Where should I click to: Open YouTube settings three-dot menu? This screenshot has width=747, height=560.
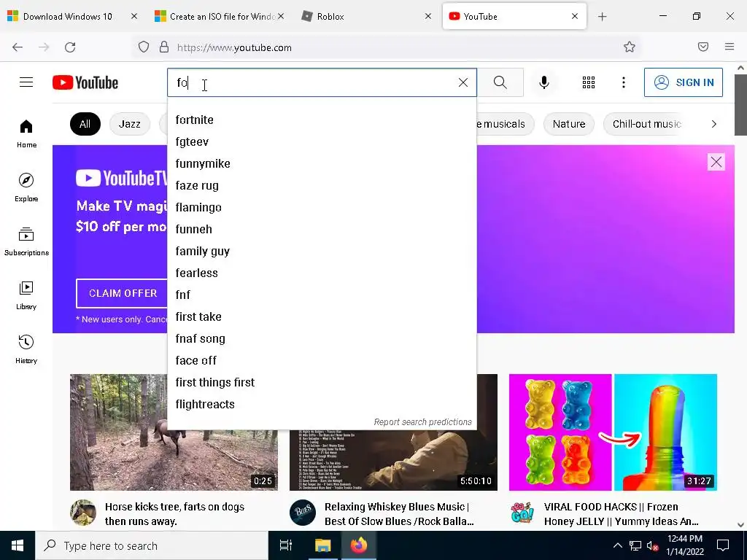(624, 82)
